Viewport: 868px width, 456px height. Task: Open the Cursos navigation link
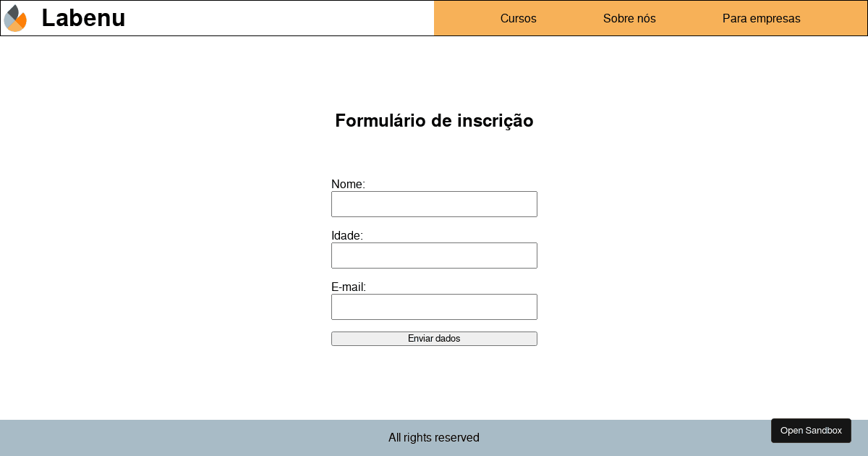point(518,19)
